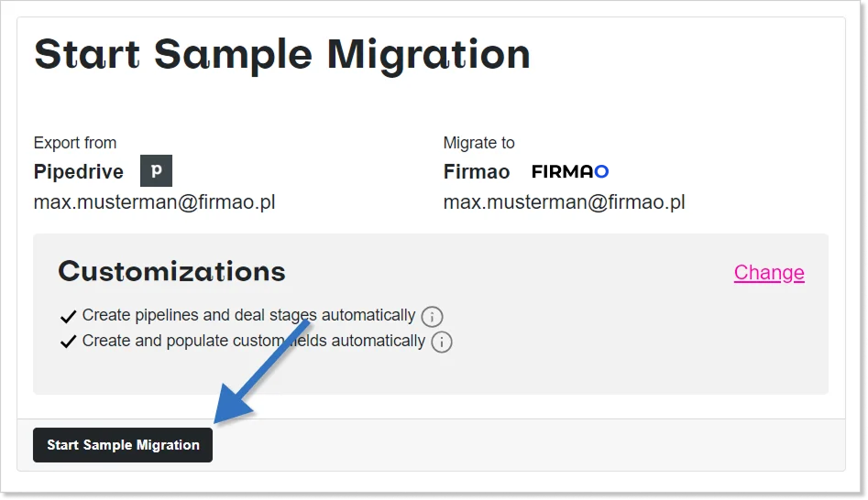Click the Pipedrive logo icon
The image size is (868, 500).
(156, 171)
